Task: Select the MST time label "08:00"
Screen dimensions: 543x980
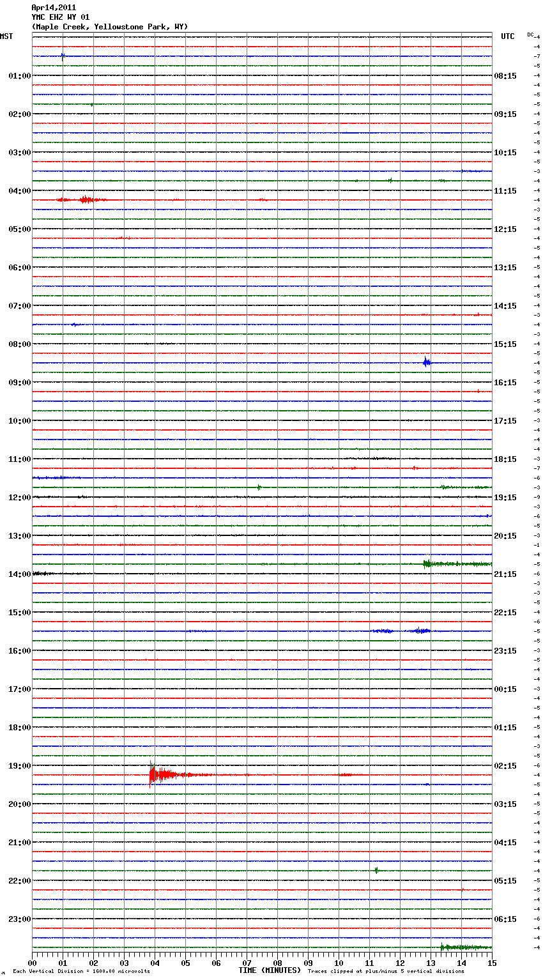Action: click(x=20, y=344)
